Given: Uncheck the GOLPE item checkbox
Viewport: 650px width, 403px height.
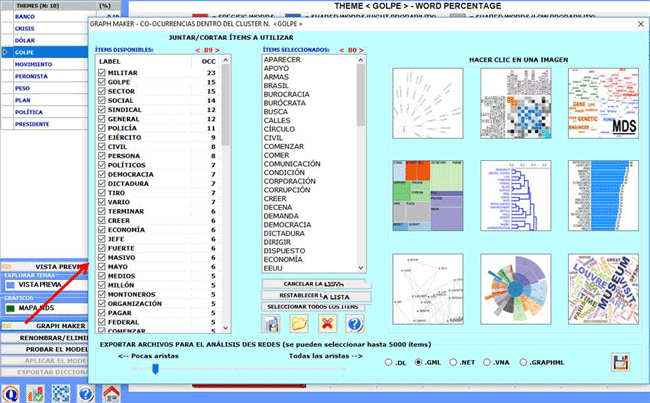Looking at the screenshot, I should click(102, 82).
